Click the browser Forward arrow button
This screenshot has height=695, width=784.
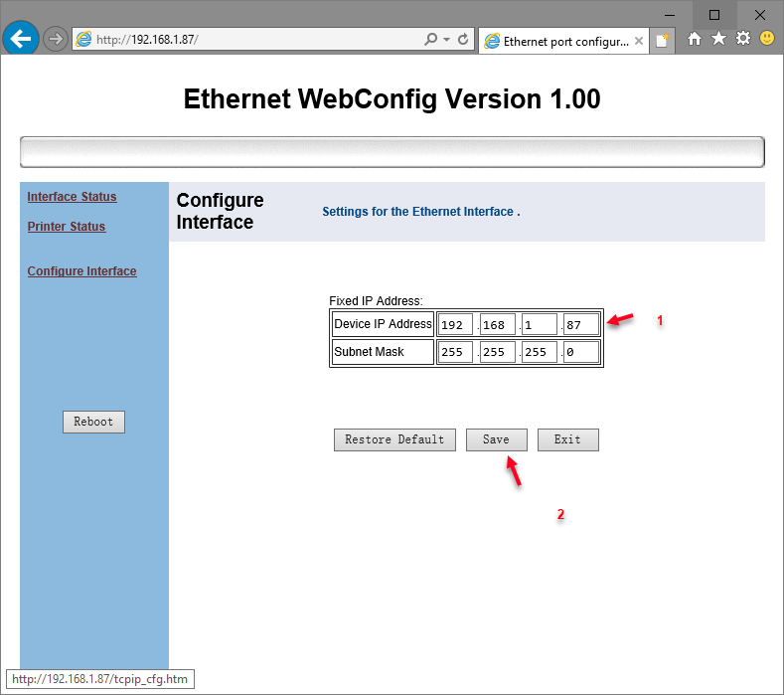point(56,39)
